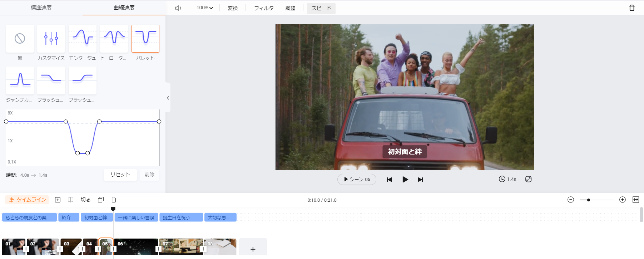Screen dimensions: 644x259
Task: Delete the clip using the top-right trash icon
Action: click(x=631, y=8)
